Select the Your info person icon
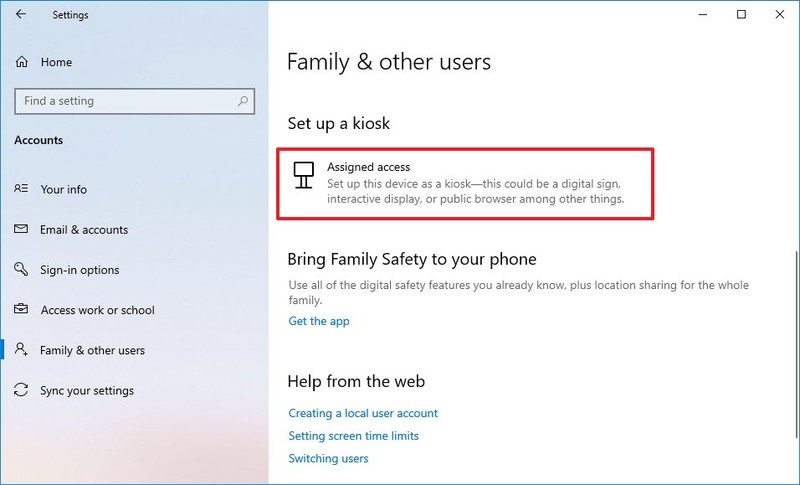Screen dimensions: 800x485 tap(21, 189)
